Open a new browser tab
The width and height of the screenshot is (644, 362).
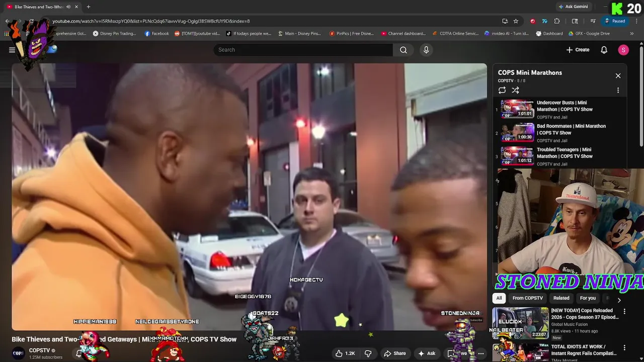pos(89,7)
